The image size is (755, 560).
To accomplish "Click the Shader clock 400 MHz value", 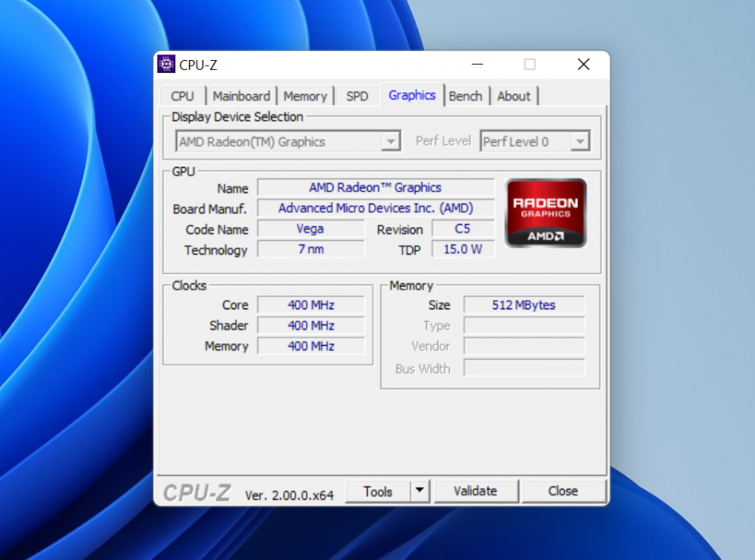I will 311,325.
